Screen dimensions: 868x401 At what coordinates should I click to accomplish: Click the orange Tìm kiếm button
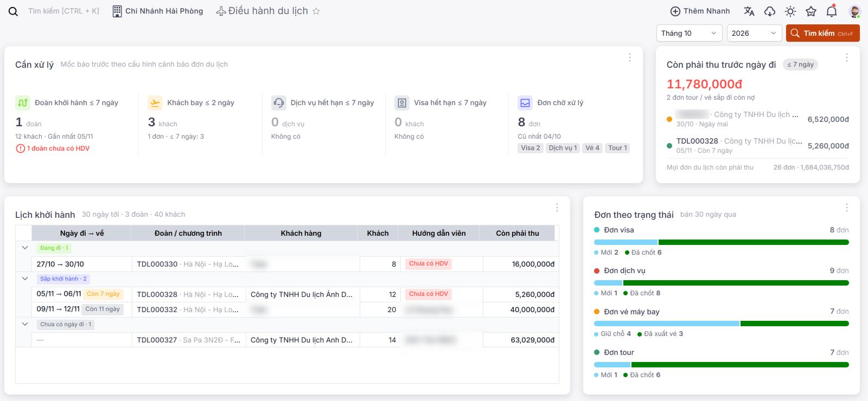coord(822,33)
